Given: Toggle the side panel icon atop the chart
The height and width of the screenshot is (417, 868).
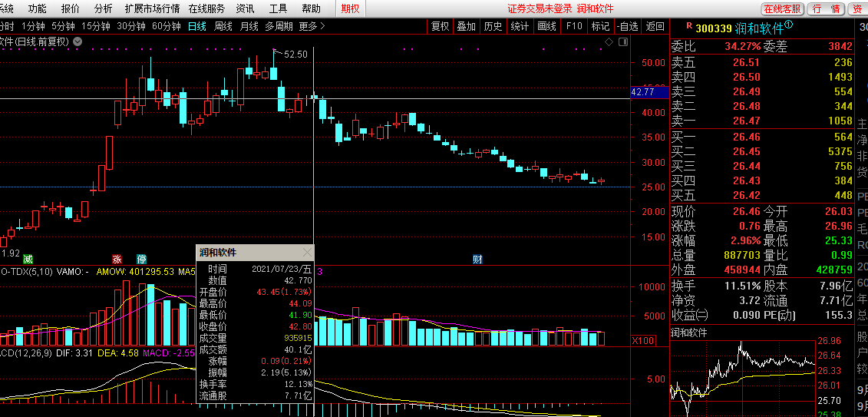Looking at the screenshot, I should (x=623, y=41).
